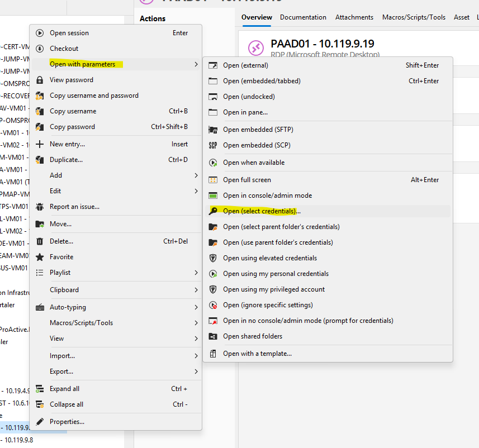Screen dimensions: 479x448
Task: Click the Open full screen icon
Action: pyautogui.click(x=213, y=180)
